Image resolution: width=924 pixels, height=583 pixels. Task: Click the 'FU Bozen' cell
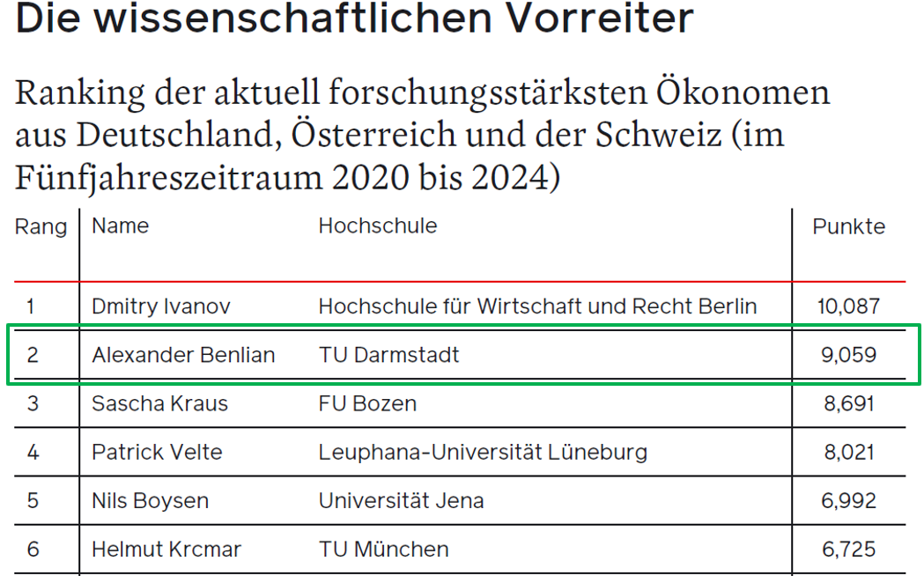pos(367,404)
